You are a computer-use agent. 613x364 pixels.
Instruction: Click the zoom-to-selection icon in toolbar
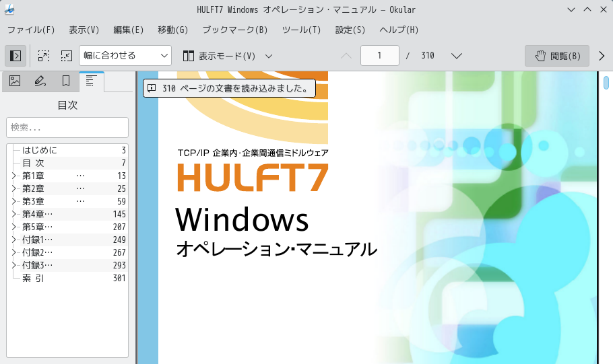point(44,56)
